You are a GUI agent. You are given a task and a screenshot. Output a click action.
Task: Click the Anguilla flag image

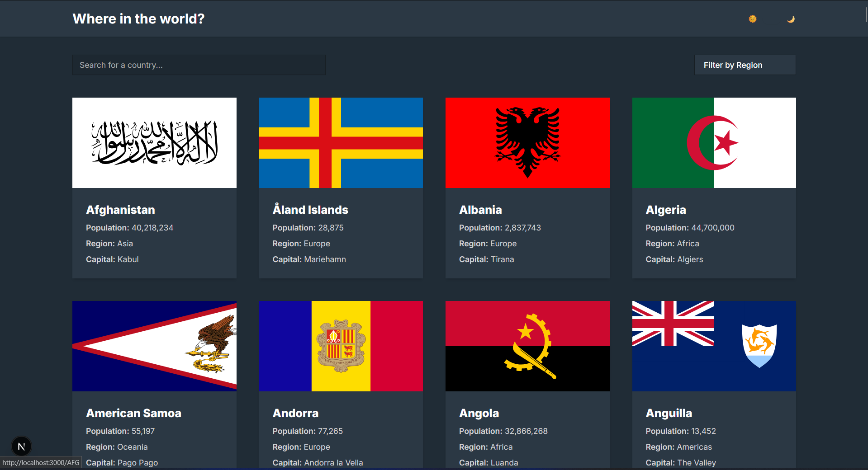(714, 346)
